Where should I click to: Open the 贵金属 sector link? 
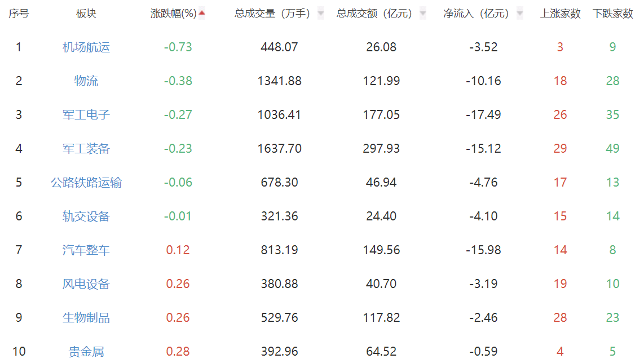[x=86, y=352]
